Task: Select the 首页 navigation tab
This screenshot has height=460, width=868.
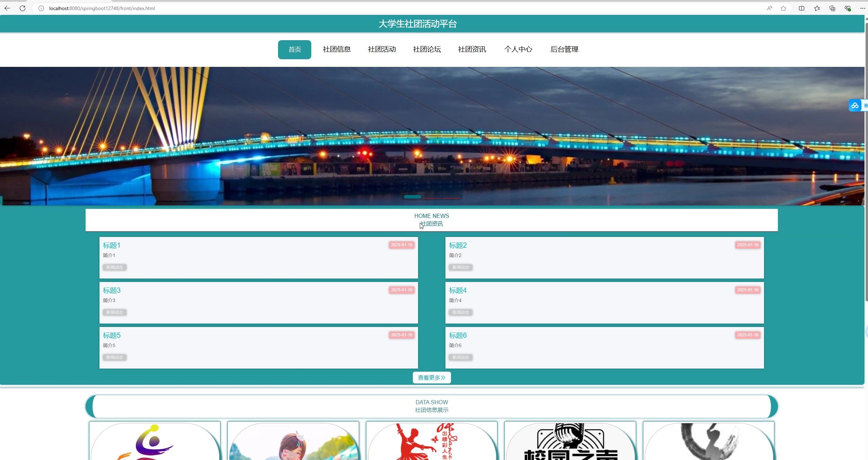Action: [295, 50]
